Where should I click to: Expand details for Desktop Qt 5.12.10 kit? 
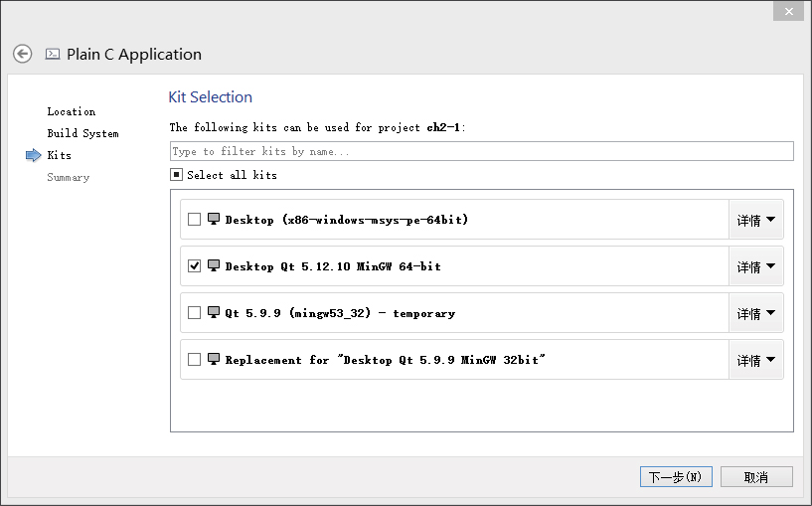coord(755,266)
